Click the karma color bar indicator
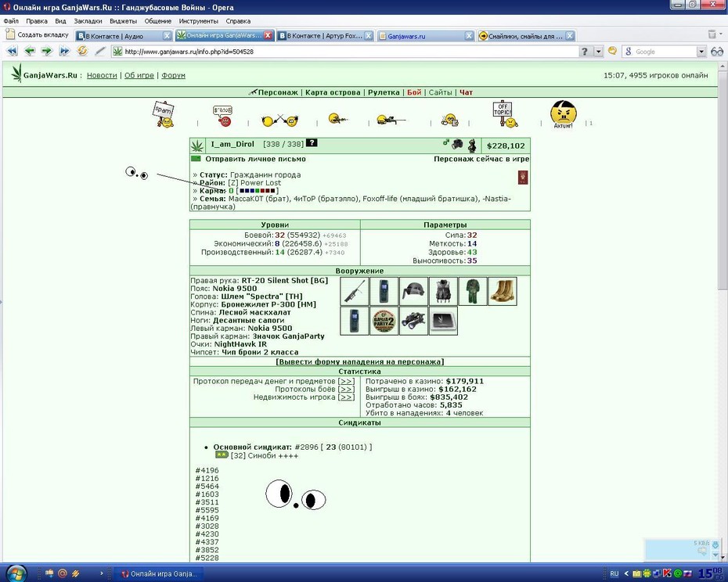This screenshot has height=582, width=728. [258, 190]
